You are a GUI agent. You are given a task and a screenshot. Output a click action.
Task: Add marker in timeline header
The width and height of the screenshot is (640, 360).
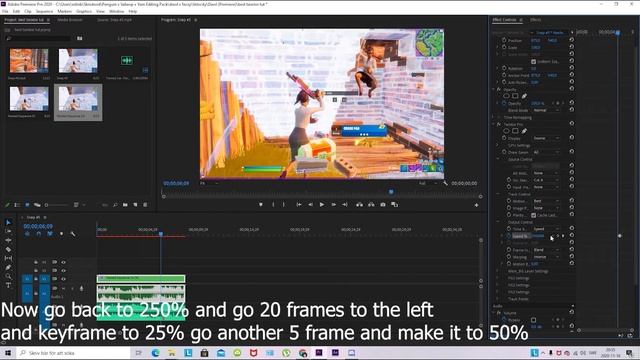click(61, 234)
